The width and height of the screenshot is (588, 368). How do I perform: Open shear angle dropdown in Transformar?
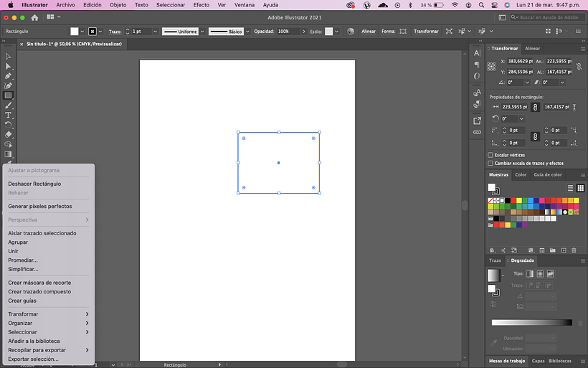tap(562, 82)
